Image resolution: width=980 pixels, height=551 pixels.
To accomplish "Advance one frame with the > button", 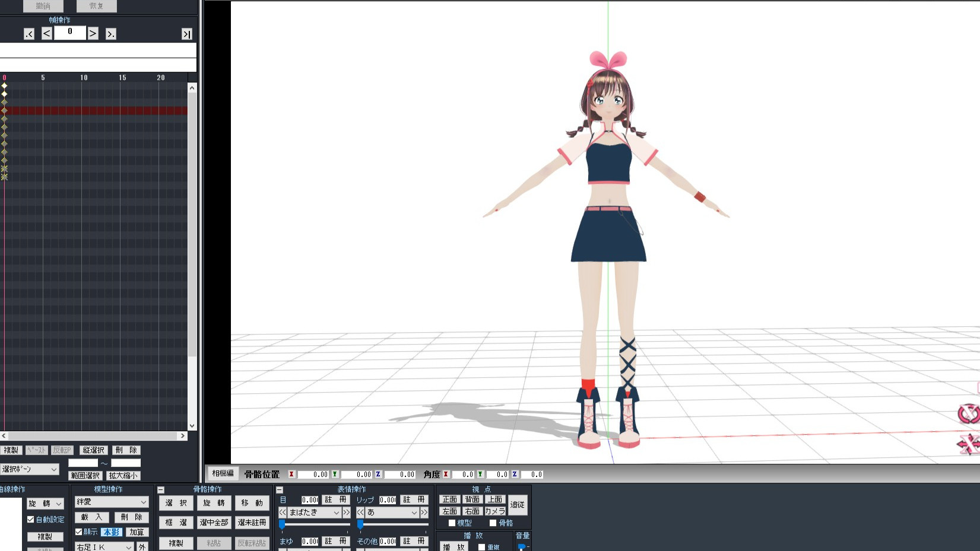I will coord(93,34).
